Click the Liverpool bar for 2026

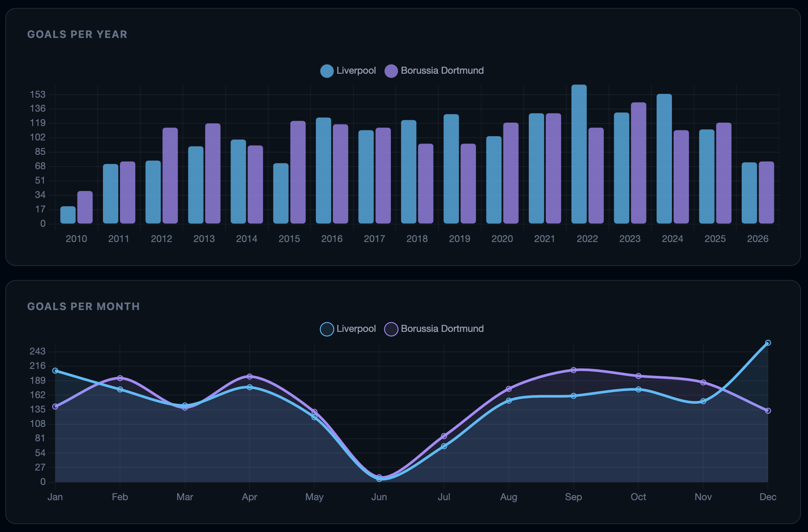tap(750, 193)
